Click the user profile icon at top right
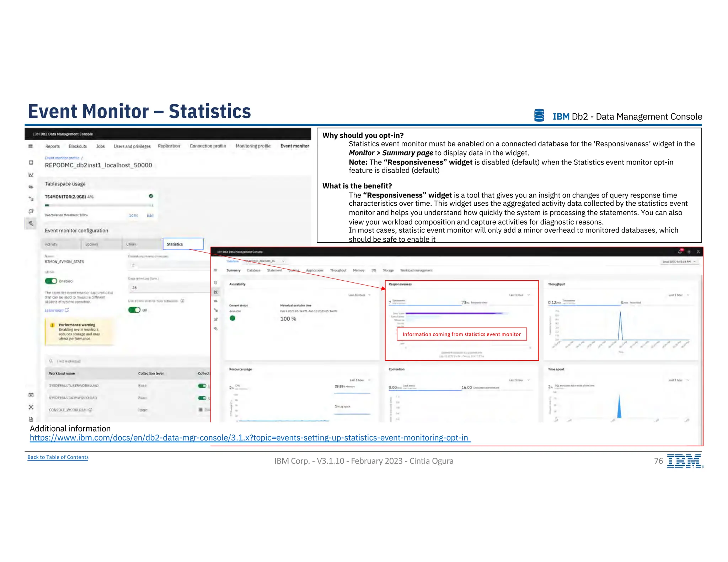Image resolution: width=728 pixels, height=562 pixels. [698, 252]
